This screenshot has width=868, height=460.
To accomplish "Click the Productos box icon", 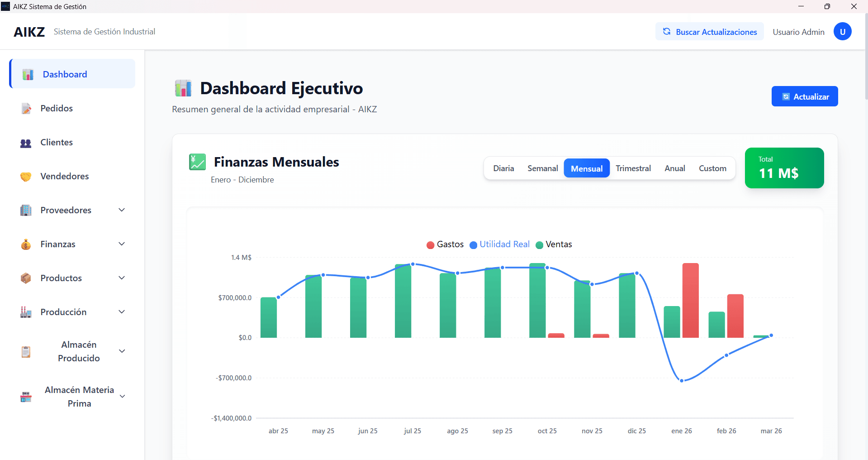I will pos(26,278).
